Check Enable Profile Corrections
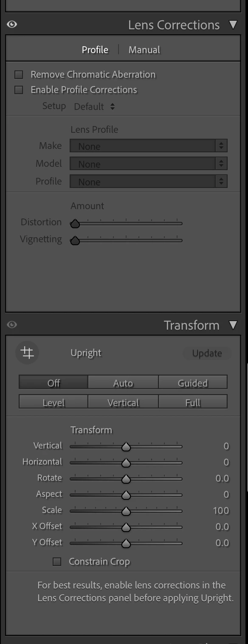Image resolution: width=248 pixels, height=644 pixels. (x=19, y=90)
